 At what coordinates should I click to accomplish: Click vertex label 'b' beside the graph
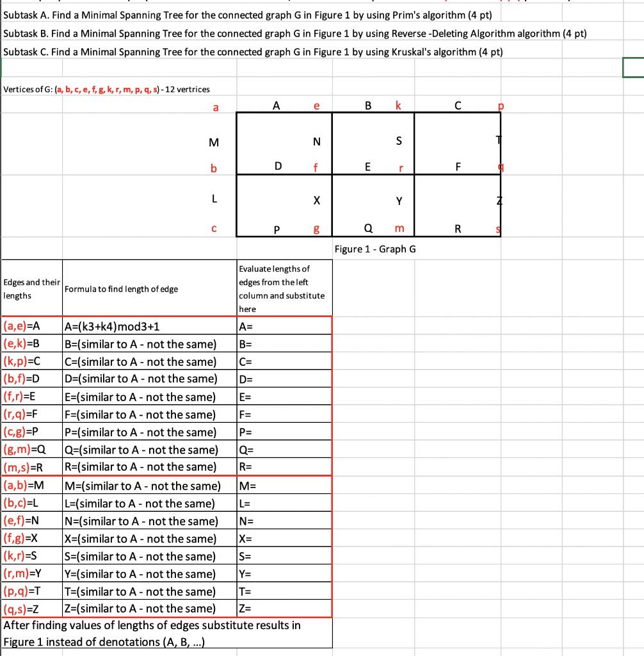point(214,168)
